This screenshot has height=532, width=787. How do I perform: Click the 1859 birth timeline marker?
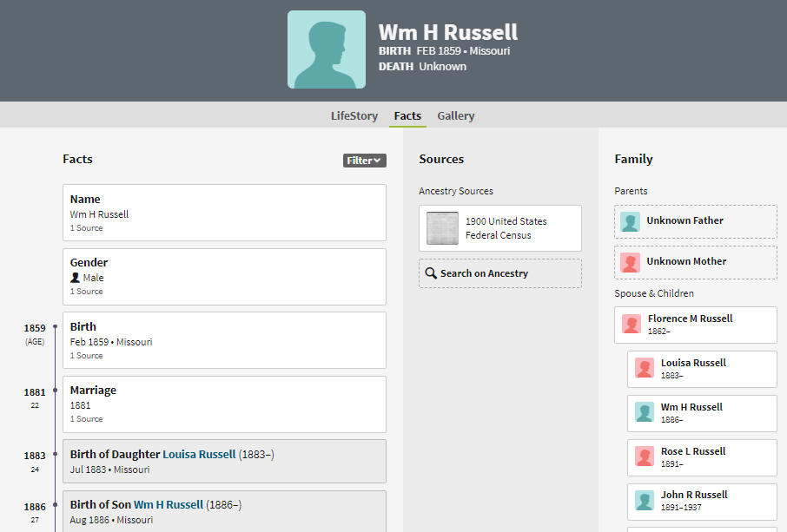click(x=56, y=326)
